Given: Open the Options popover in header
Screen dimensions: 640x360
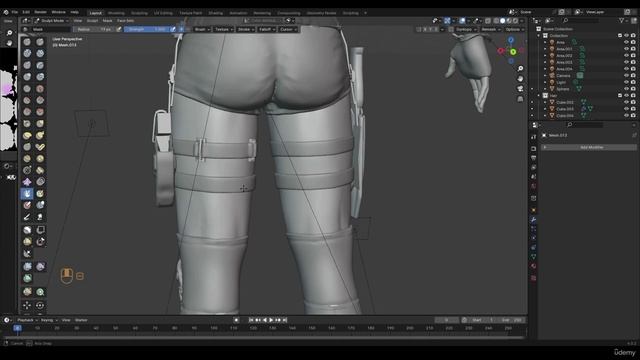Looking at the screenshot, I should pyautogui.click(x=514, y=29).
